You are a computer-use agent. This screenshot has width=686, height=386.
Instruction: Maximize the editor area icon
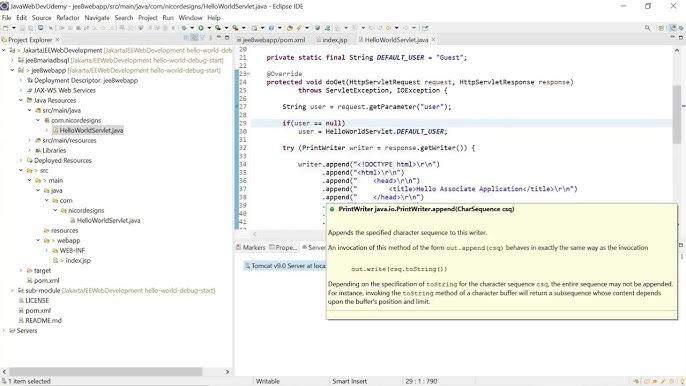pyautogui.click(x=681, y=38)
